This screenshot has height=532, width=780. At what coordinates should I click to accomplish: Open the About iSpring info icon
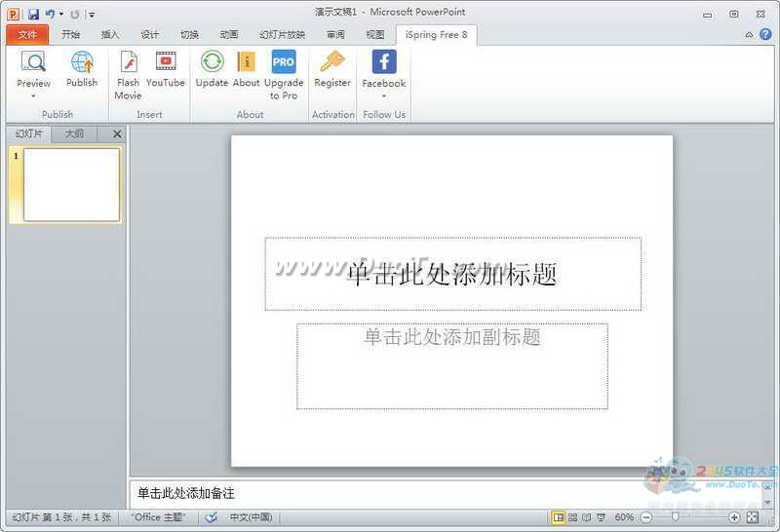247,61
